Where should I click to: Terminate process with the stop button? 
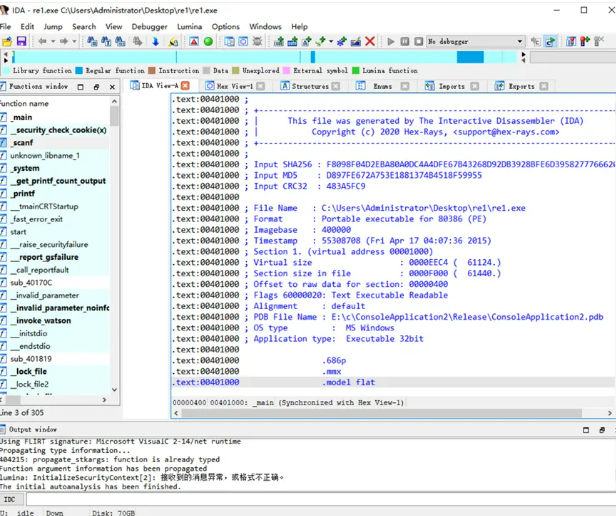coord(419,41)
